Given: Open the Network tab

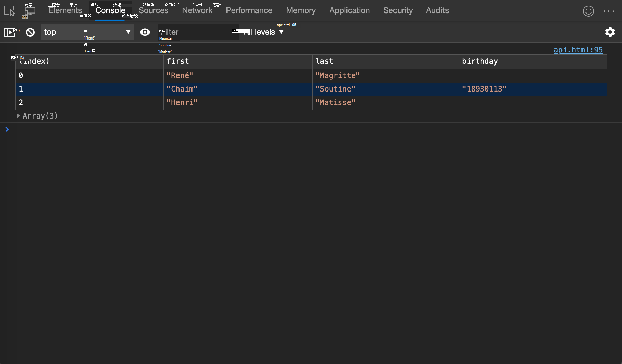Looking at the screenshot, I should click(197, 10).
